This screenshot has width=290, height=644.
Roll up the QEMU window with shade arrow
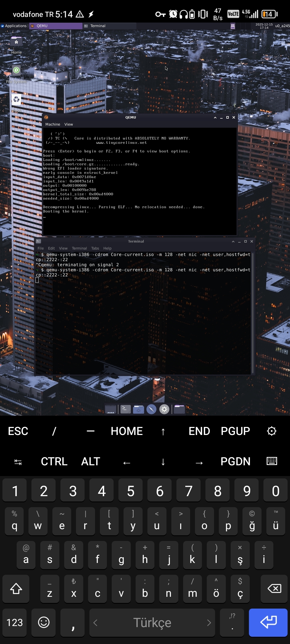pos(215,118)
